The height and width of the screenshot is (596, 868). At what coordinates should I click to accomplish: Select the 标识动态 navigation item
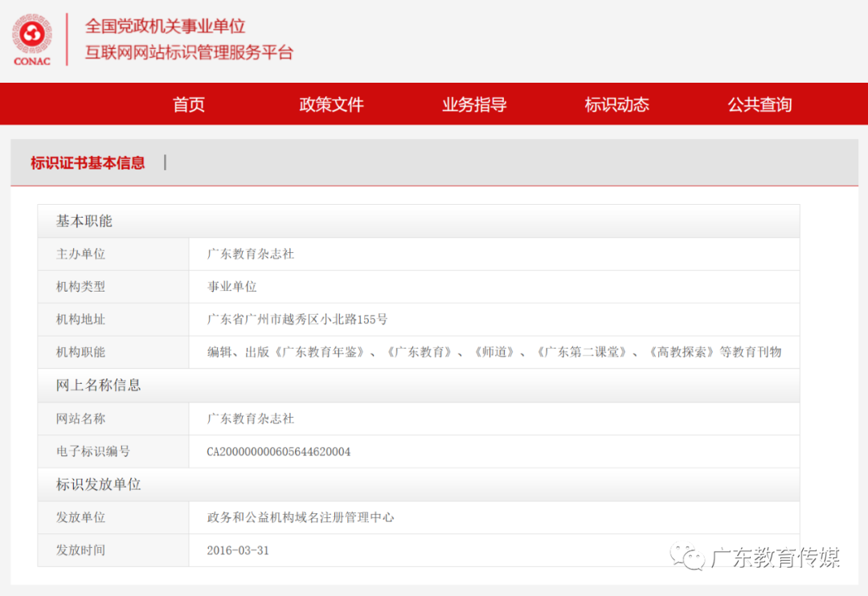click(616, 104)
